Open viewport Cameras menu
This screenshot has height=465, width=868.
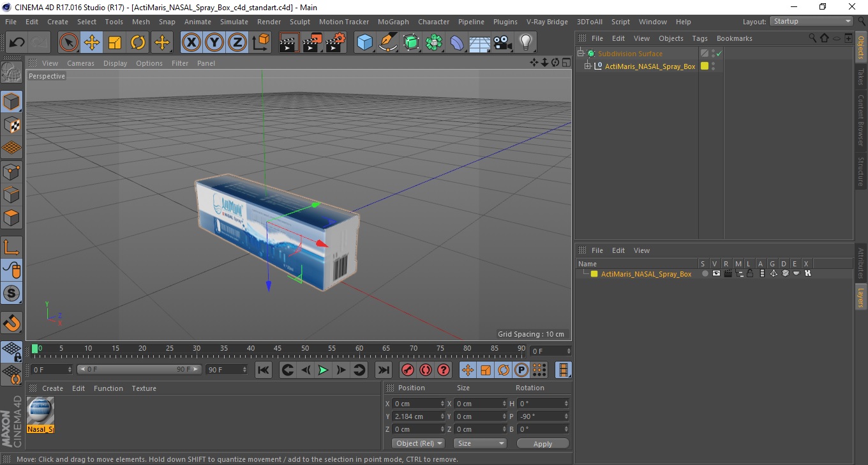80,63
